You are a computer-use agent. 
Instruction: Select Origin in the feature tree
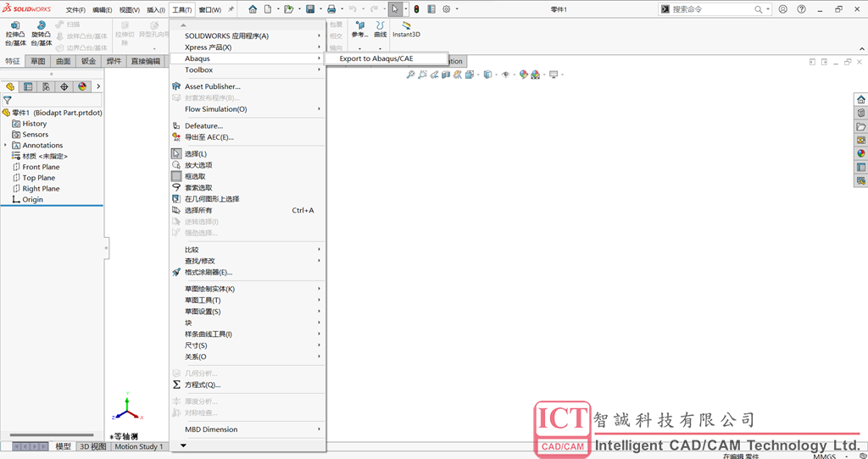click(x=33, y=200)
